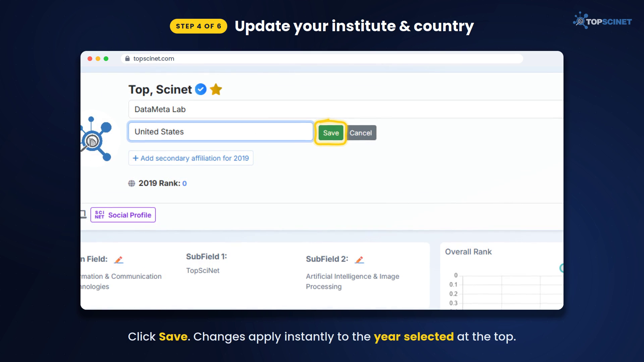This screenshot has height=362, width=644.
Task: Click the laptop icon left of Social Profile
Action: click(83, 214)
